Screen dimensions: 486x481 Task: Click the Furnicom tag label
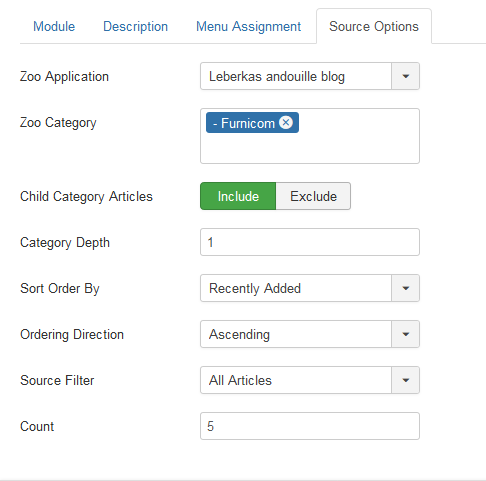(244, 123)
